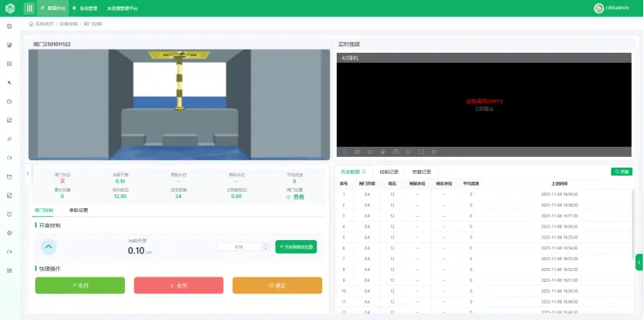Click the 上报时间 column header
This screenshot has height=320, width=644.
(x=559, y=183)
